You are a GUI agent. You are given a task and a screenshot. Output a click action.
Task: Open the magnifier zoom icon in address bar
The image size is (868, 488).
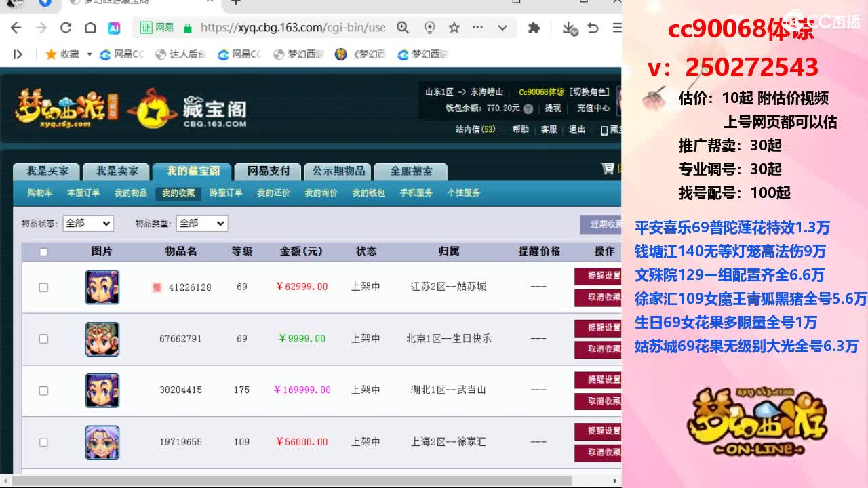point(403,28)
